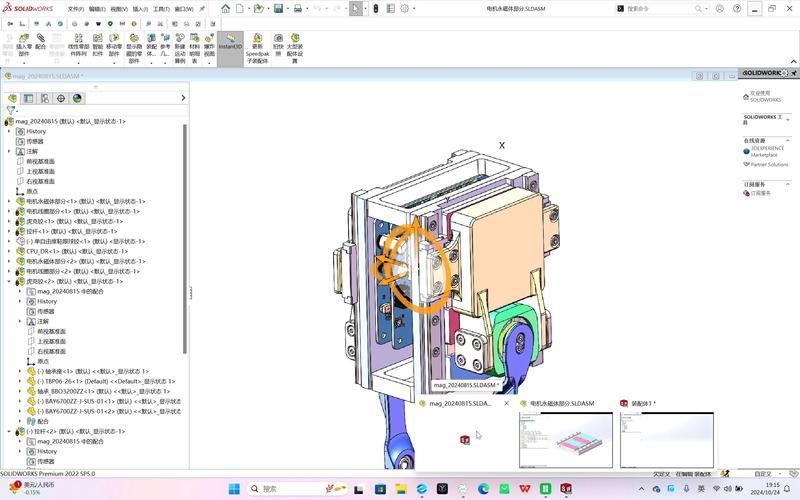Open the FeatureManager design tree tab
Screen dimensions: 800x500
point(13,98)
